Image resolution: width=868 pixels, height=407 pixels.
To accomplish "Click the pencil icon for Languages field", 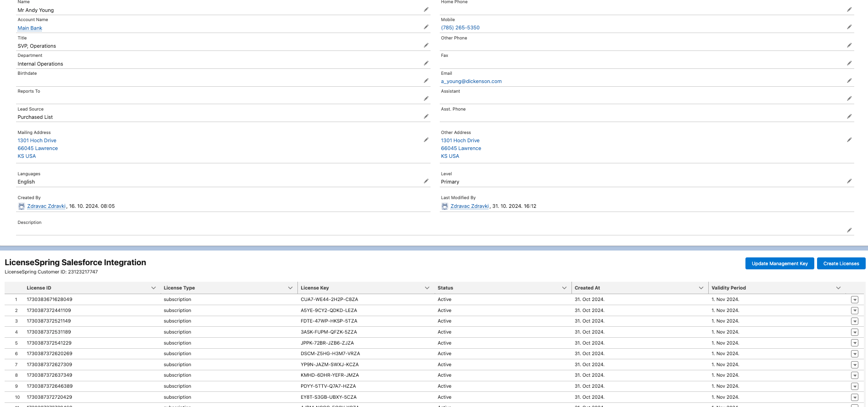I will click(x=426, y=181).
